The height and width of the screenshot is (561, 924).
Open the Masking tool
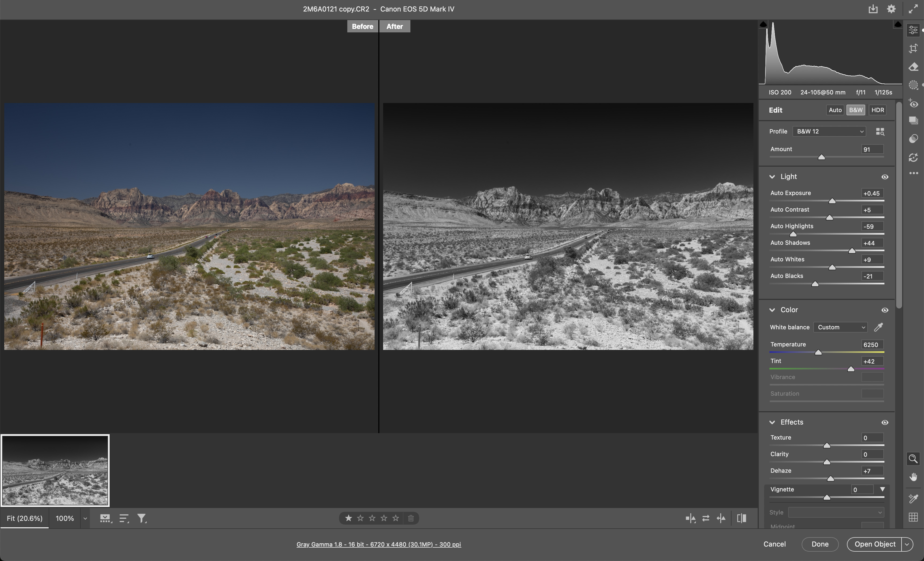coord(913,85)
